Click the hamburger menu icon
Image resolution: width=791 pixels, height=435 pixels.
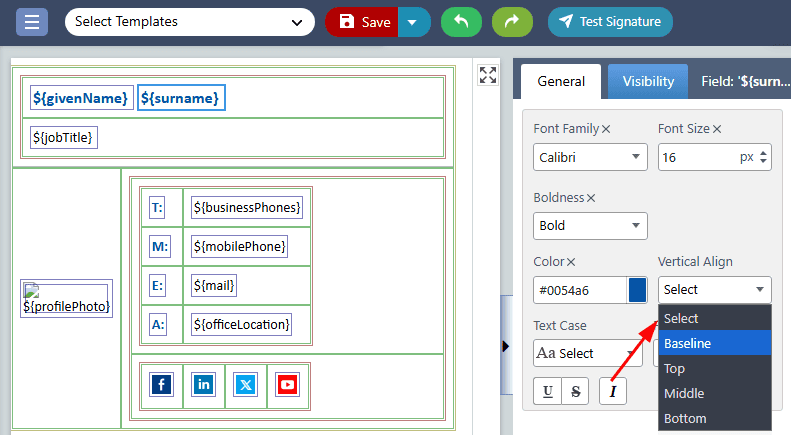[32, 22]
